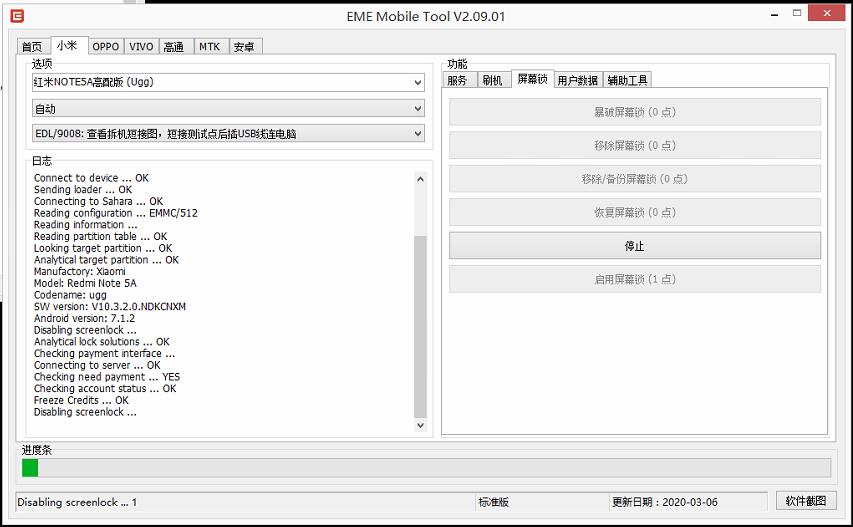Open the 辅助工具 function tab
The image size is (853, 527).
pyautogui.click(x=627, y=80)
